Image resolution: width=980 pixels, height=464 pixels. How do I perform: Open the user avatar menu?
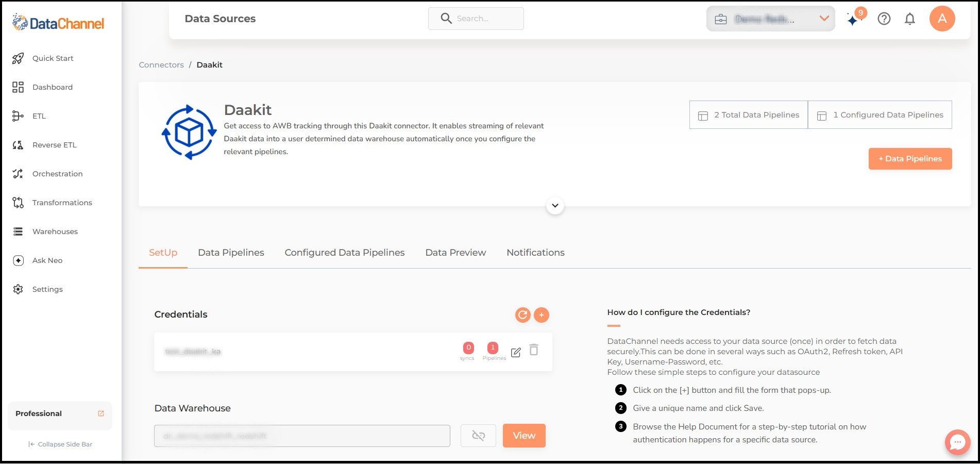(x=942, y=19)
